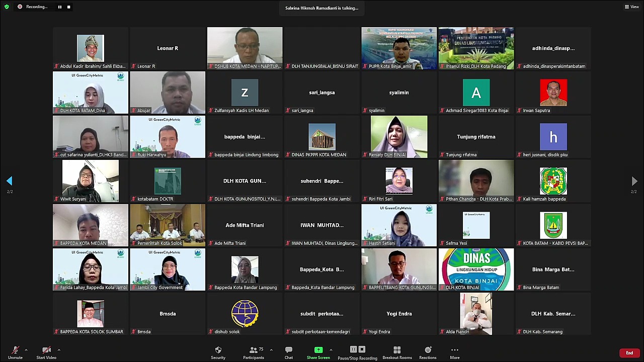Viewport: 644px width, 362px height.
Task: Unmute the microphone
Action: click(15, 352)
